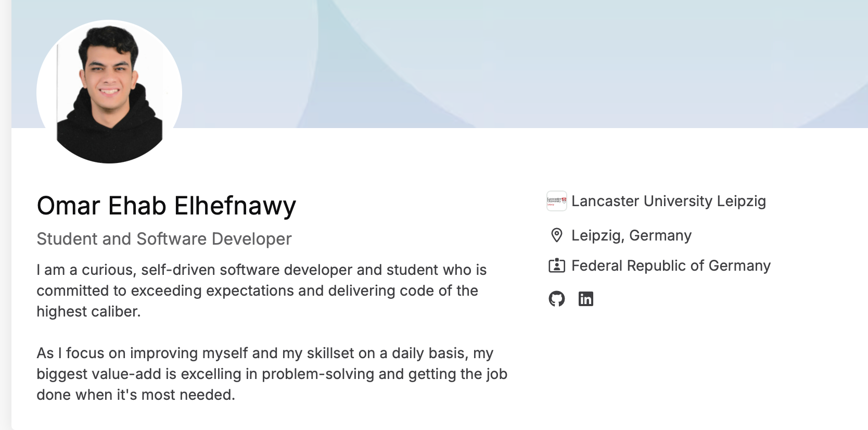868x430 pixels.
Task: Click the surname "Elhefnawy" in heading
Action: click(235, 206)
